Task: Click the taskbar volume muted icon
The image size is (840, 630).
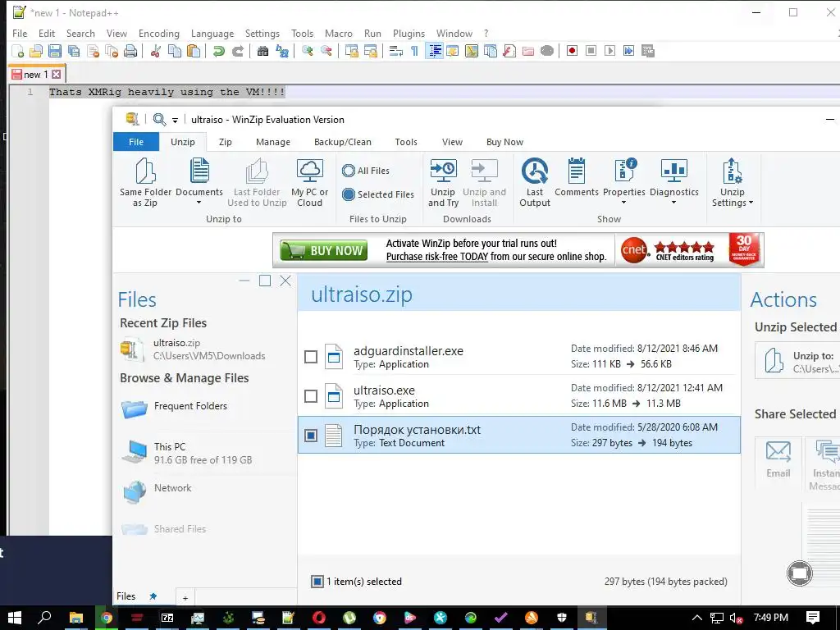Action: coord(737,618)
